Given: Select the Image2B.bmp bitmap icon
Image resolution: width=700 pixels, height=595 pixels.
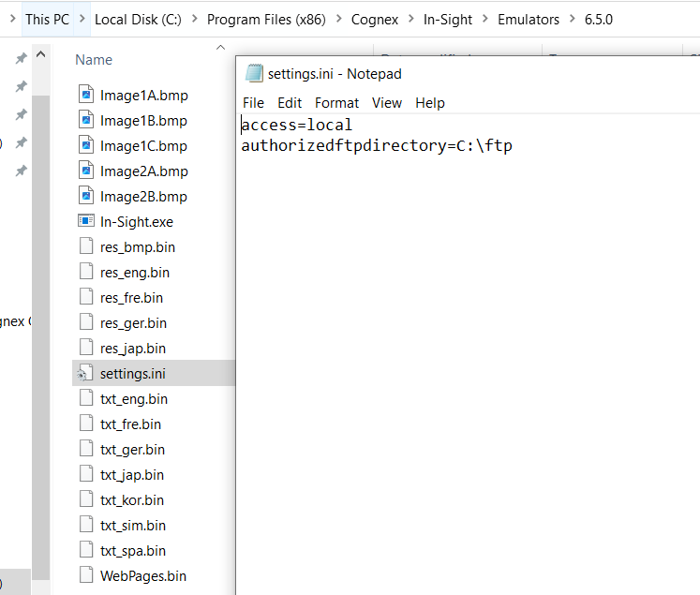Looking at the screenshot, I should 86,196.
